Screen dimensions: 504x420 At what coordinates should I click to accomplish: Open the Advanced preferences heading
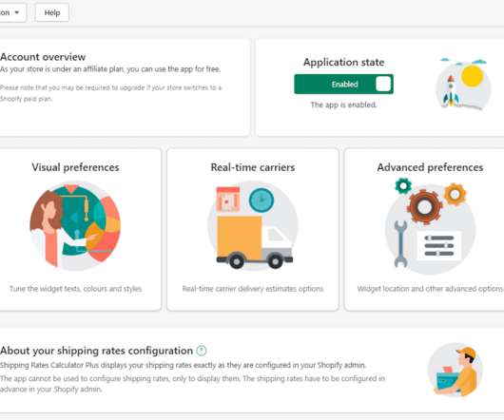430,167
